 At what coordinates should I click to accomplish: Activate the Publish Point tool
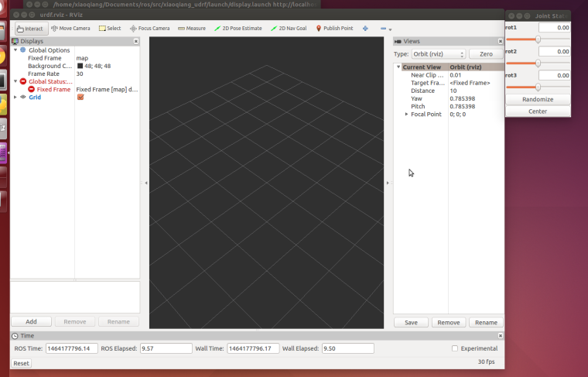334,29
